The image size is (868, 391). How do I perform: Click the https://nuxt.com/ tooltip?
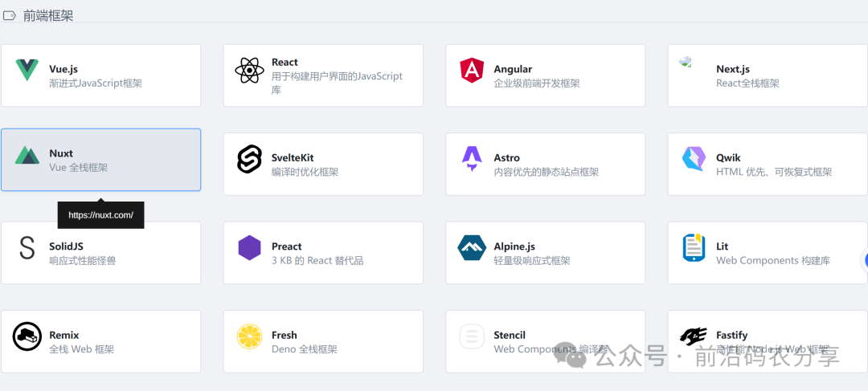[100, 215]
